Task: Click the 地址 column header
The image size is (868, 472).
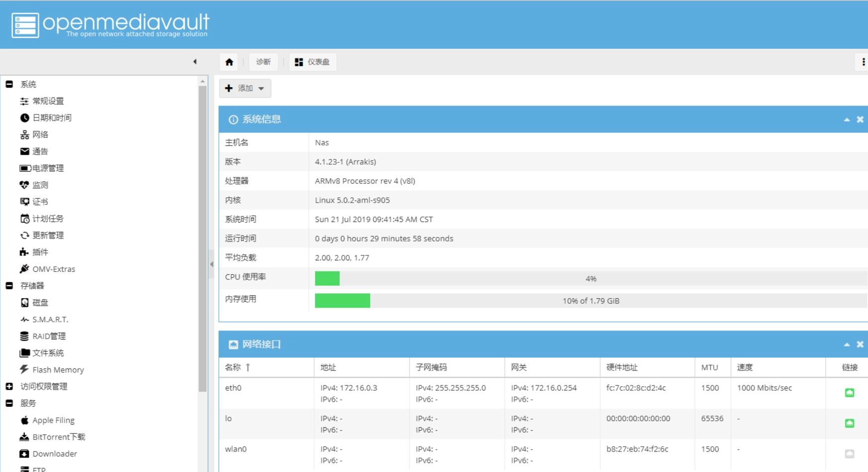Action: coord(362,367)
